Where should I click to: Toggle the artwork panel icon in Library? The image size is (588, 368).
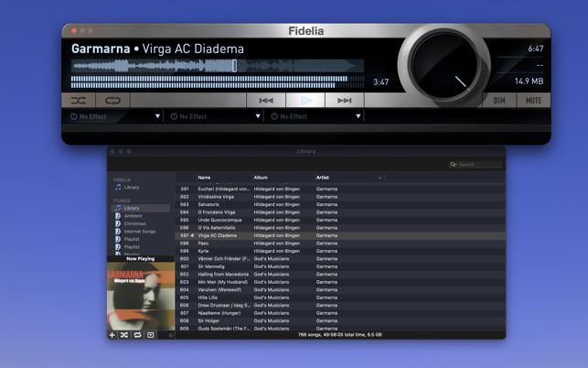150,335
